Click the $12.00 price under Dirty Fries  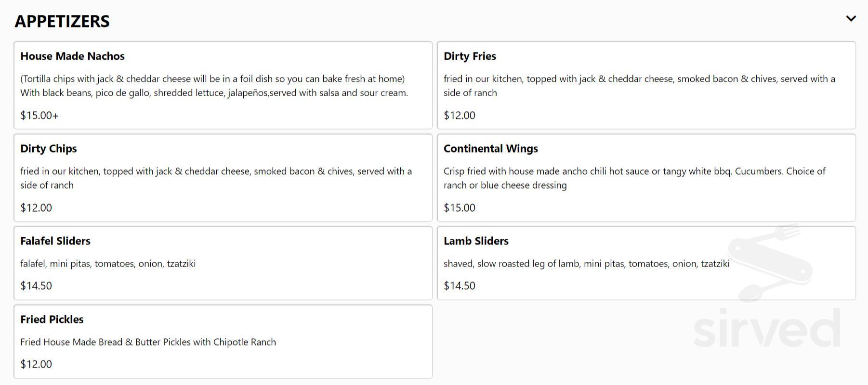[459, 115]
